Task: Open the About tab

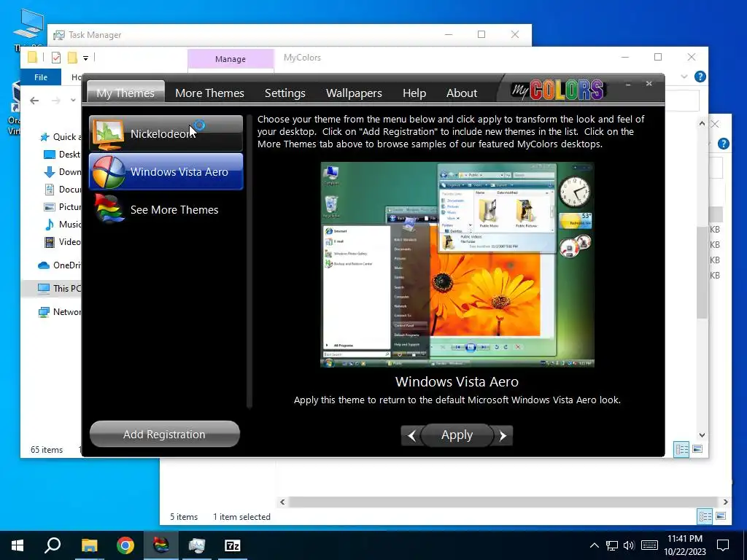Action: (x=462, y=93)
